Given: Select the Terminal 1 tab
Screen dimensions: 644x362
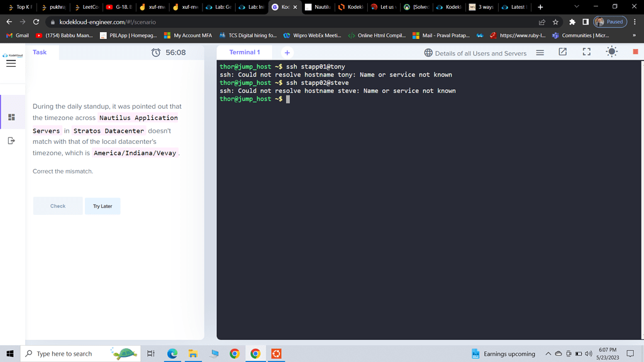Looking at the screenshot, I should pos(245,52).
